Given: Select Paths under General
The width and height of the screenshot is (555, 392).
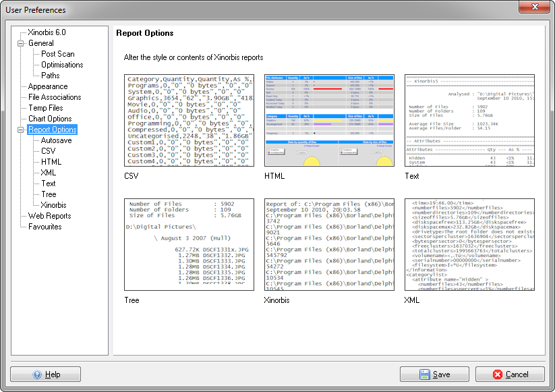Looking at the screenshot, I should (x=51, y=76).
